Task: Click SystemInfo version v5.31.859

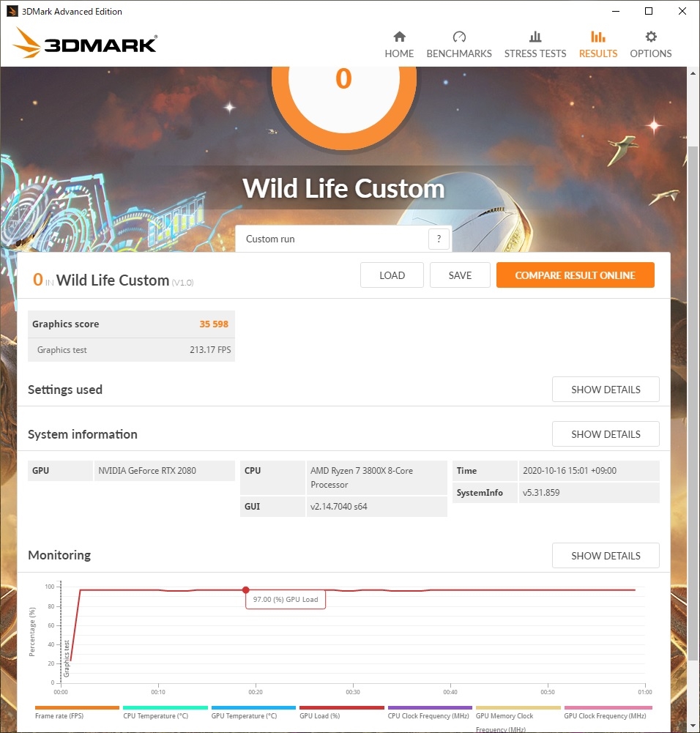Action: point(541,493)
